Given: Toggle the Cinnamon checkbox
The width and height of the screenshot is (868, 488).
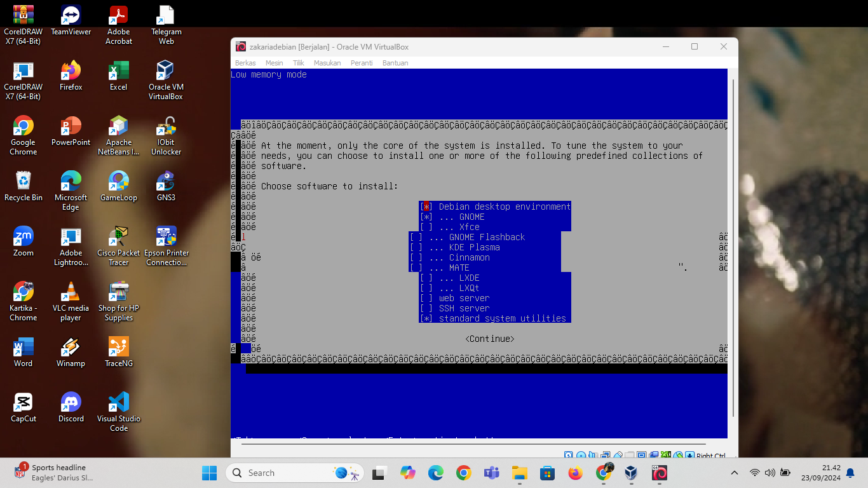Looking at the screenshot, I should 416,257.
